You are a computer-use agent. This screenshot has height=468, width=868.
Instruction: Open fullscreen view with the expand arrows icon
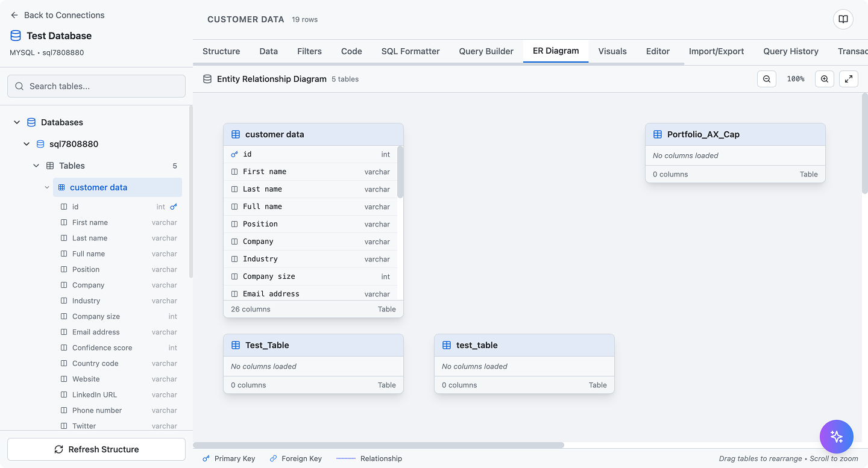[x=848, y=79]
